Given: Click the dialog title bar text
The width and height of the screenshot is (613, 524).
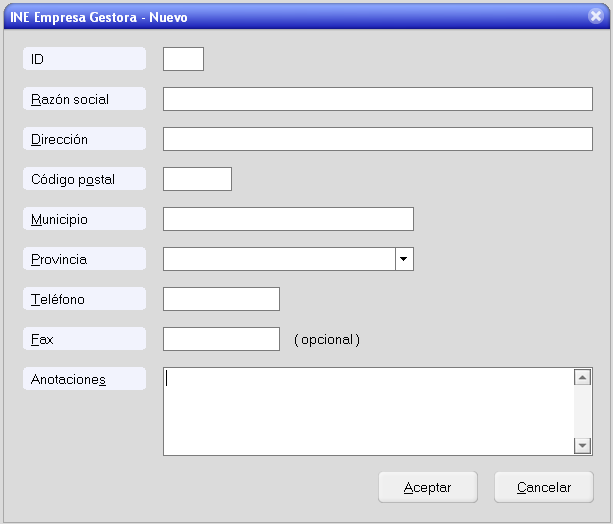Looking at the screenshot, I should tap(97, 17).
